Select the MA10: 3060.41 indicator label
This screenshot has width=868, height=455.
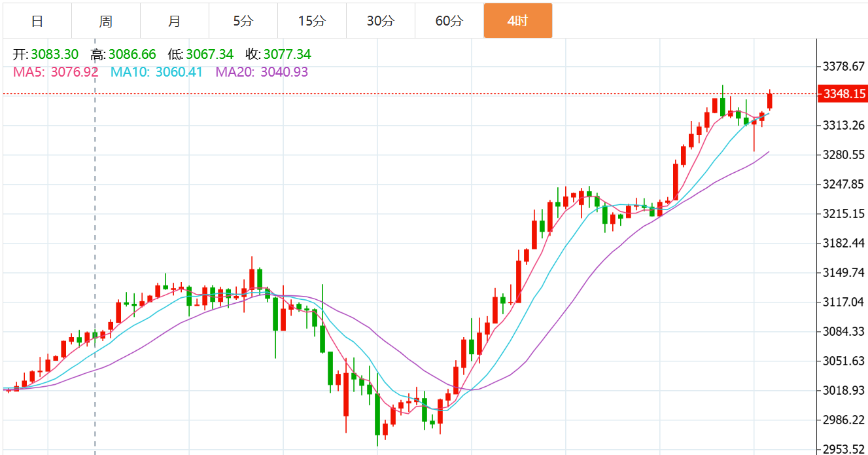tap(158, 72)
